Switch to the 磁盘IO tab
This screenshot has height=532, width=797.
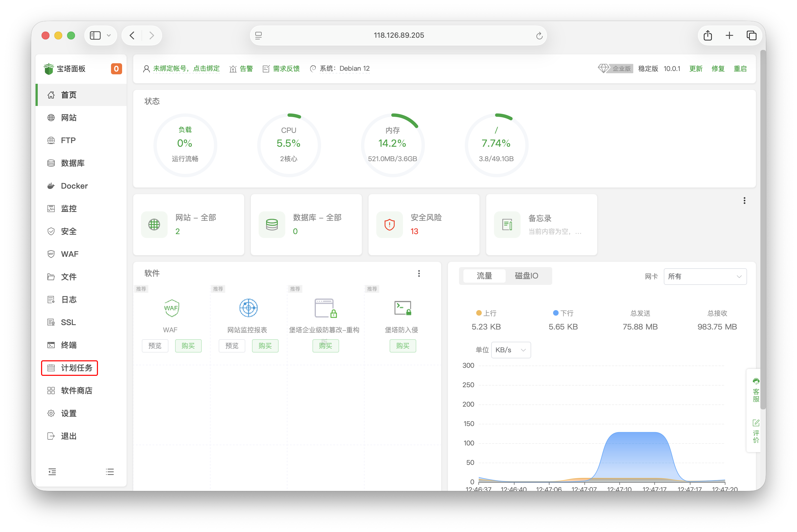pyautogui.click(x=526, y=276)
